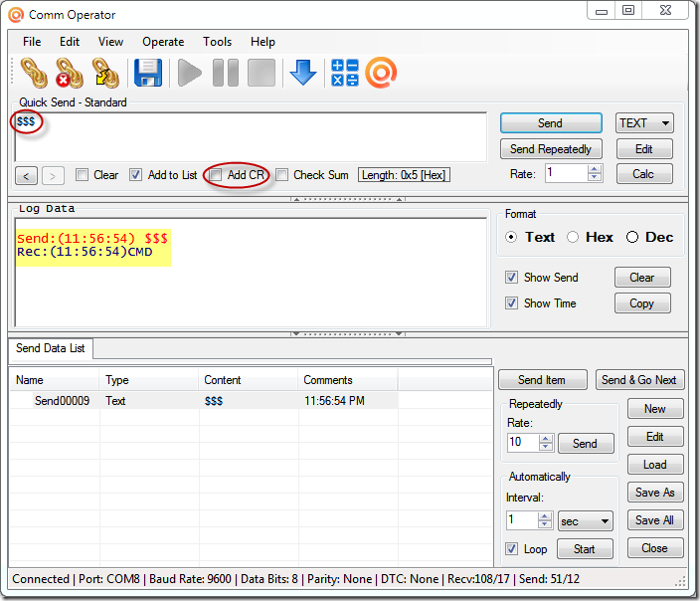Viewport: 700px width, 601px height.
Task: Click the play toolbar button
Action: 189,73
